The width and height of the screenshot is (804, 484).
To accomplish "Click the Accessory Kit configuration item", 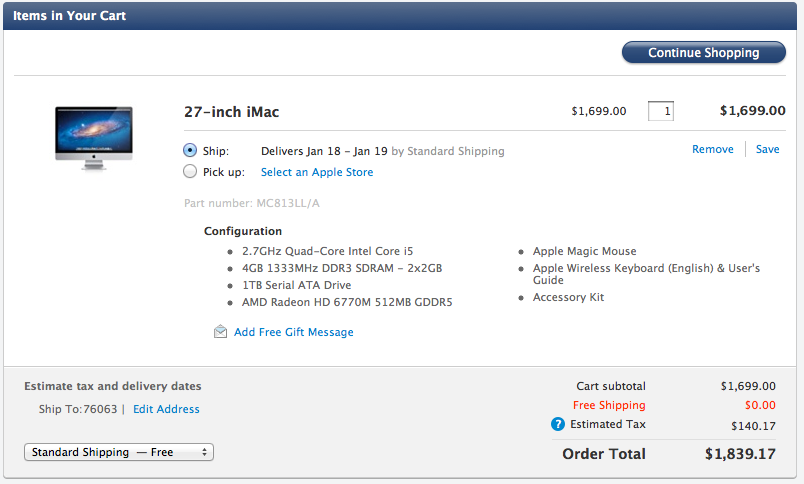I will 568,297.
